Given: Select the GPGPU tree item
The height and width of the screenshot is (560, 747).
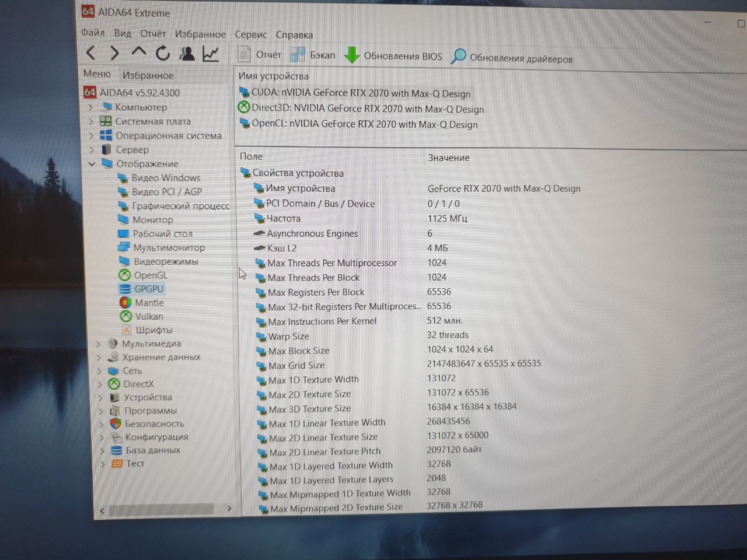Looking at the screenshot, I should point(142,289).
